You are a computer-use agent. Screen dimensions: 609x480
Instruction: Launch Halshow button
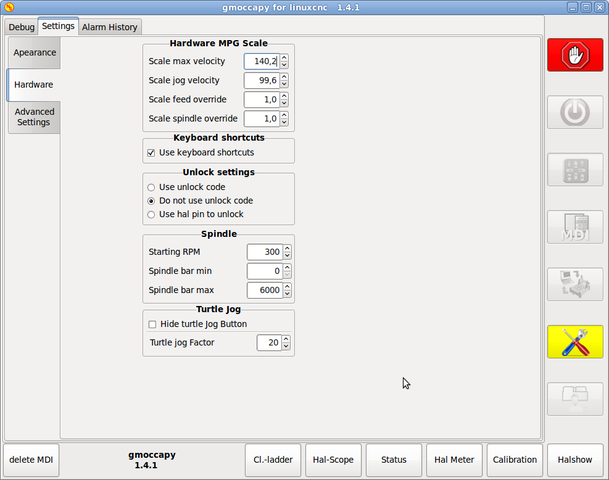coord(575,460)
